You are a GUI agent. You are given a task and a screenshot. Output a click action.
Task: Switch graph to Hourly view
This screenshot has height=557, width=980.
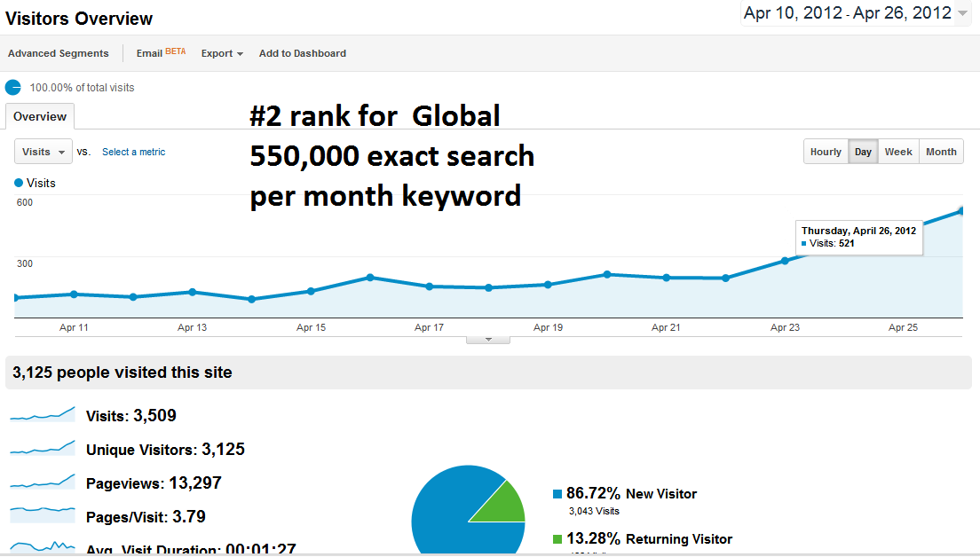(x=826, y=152)
